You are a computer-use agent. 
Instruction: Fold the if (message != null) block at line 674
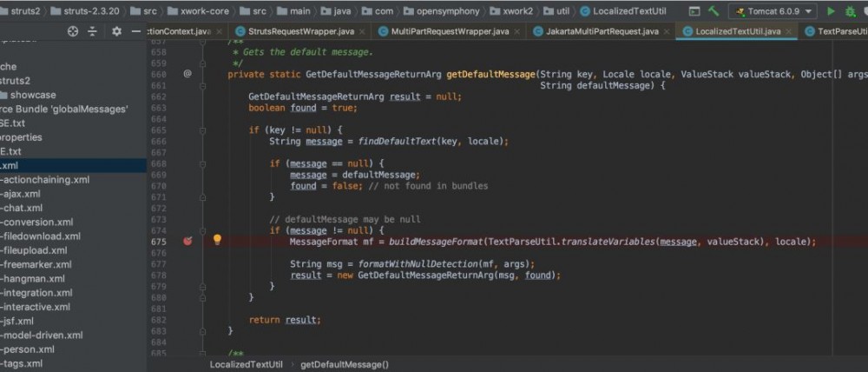[x=202, y=230]
